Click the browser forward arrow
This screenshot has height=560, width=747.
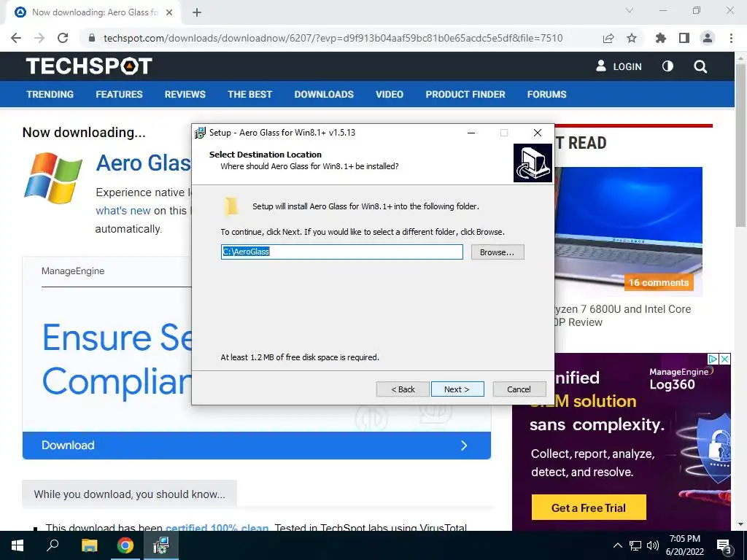pyautogui.click(x=39, y=38)
